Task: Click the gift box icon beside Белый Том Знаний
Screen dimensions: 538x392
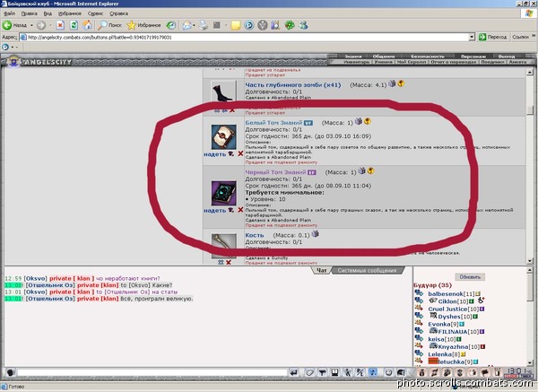Action: coord(359,121)
